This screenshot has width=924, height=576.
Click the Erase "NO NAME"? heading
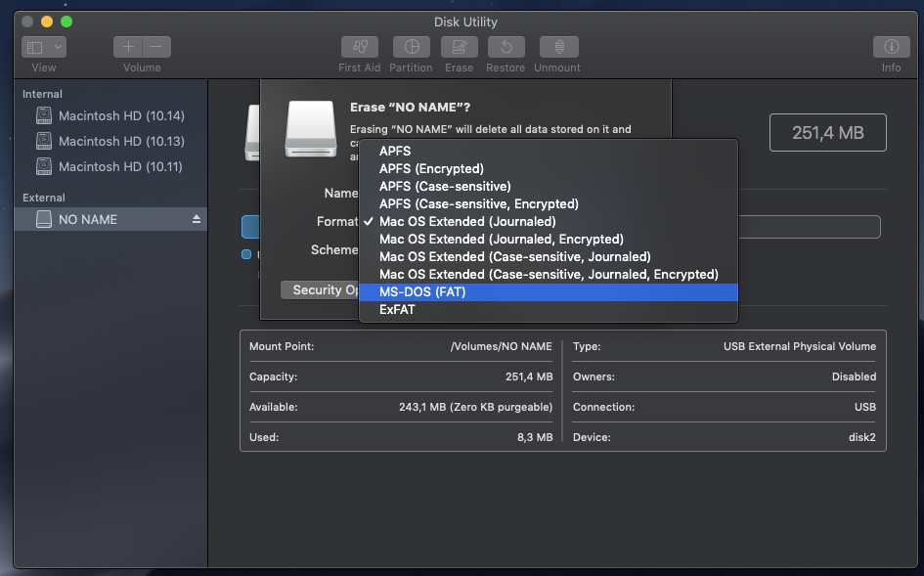(410, 108)
